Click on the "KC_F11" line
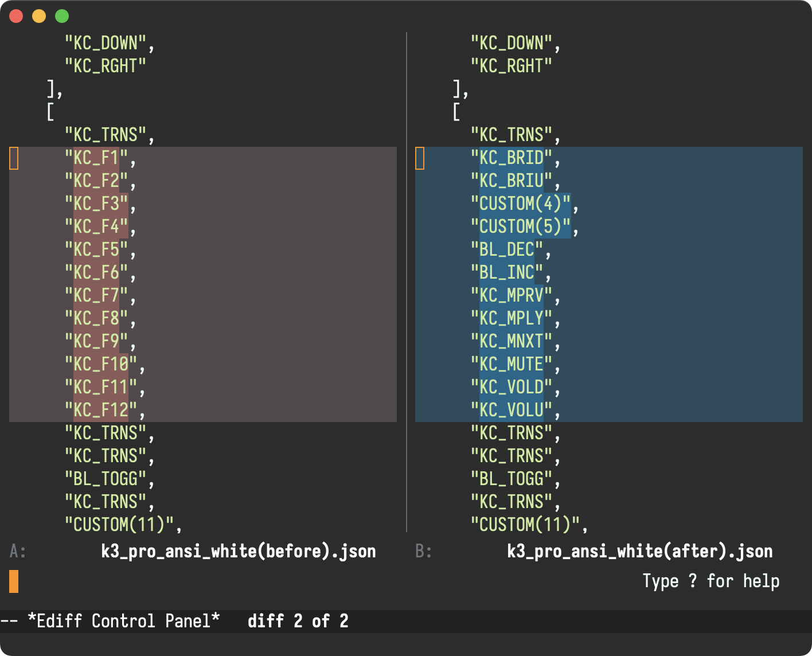The height and width of the screenshot is (656, 812). pos(105,388)
